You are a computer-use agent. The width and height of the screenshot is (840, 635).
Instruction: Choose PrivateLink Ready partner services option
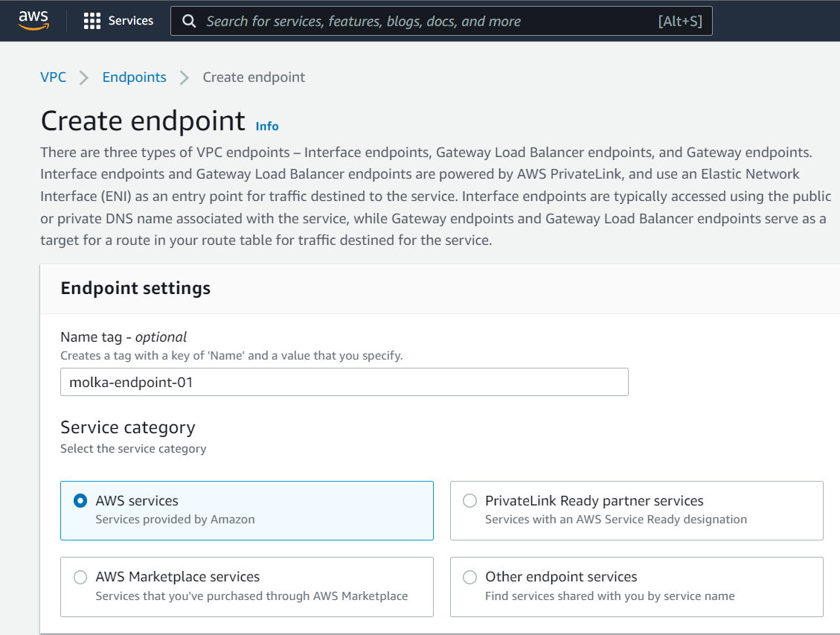(x=469, y=500)
